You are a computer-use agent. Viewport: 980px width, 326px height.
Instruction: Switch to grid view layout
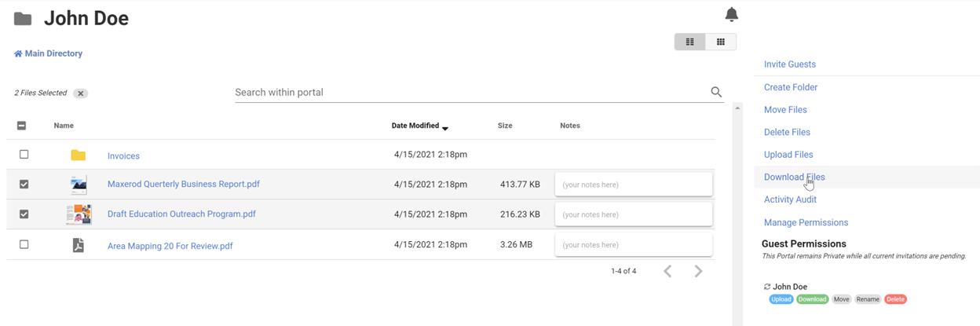[721, 42]
